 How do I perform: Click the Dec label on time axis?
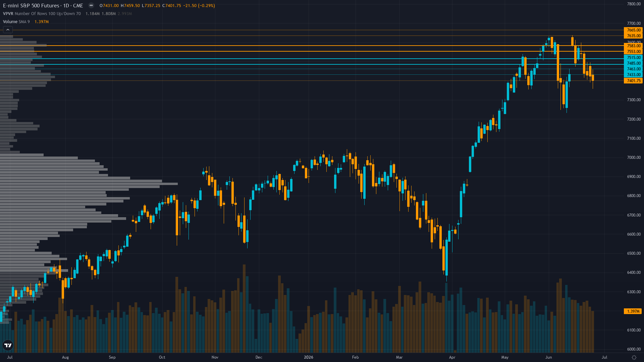[x=259, y=357]
